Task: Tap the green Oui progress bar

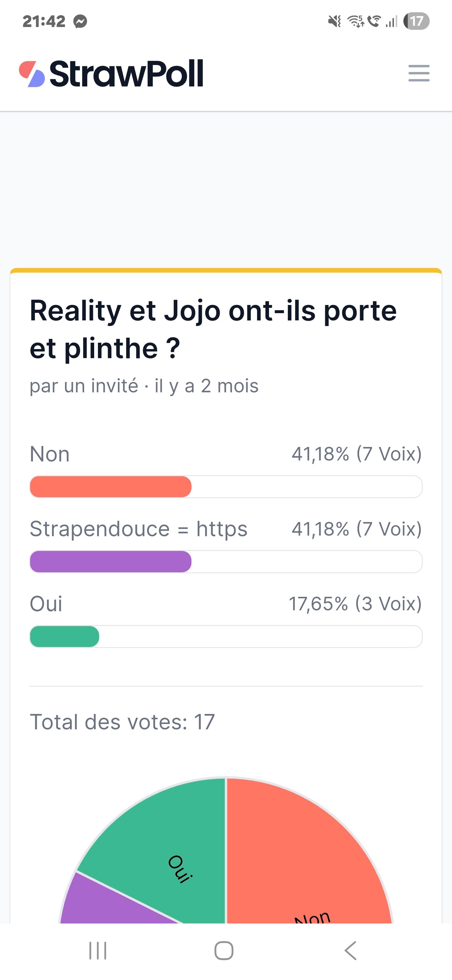Action: 65,636
